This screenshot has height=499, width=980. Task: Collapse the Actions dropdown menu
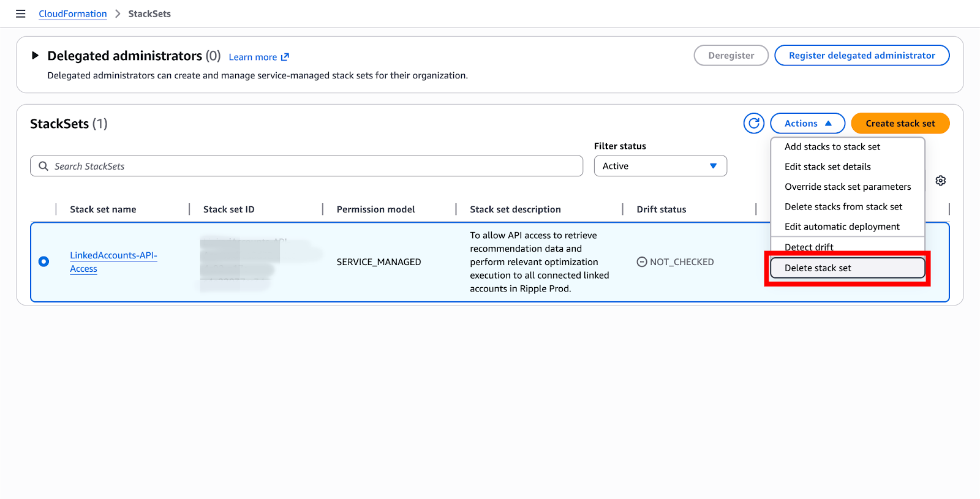(x=807, y=123)
